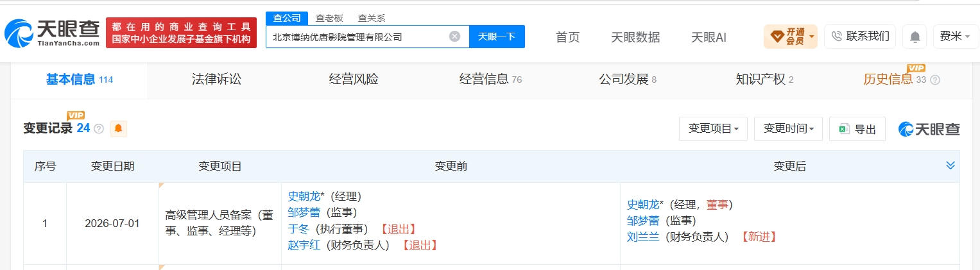
Task: Click the question mark icon next to 变更记录 24
Action: [x=99, y=128]
